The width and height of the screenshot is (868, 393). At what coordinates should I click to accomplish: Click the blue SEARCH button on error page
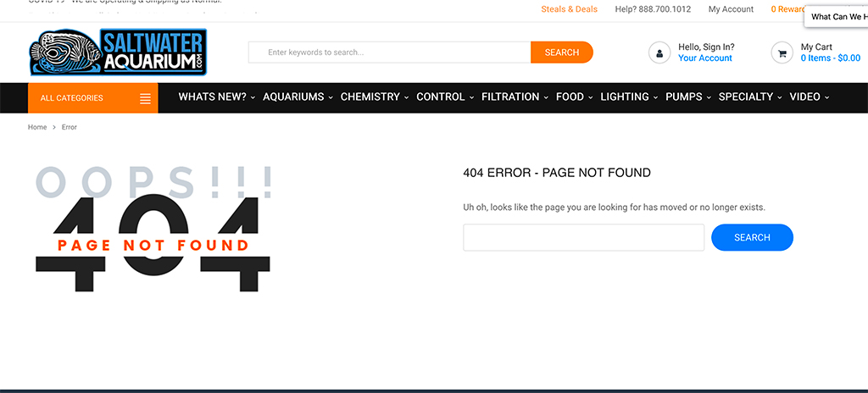752,237
